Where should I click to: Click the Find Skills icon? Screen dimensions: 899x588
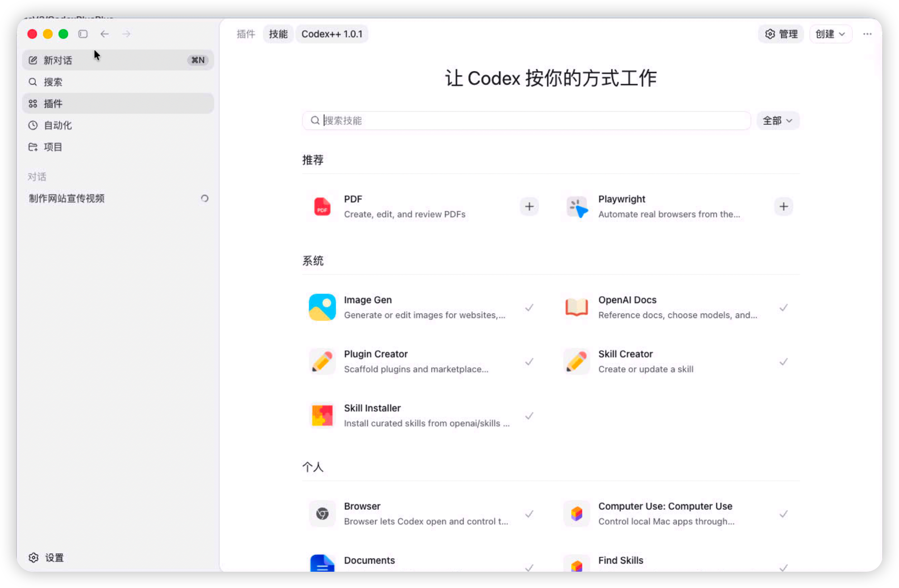pyautogui.click(x=577, y=563)
